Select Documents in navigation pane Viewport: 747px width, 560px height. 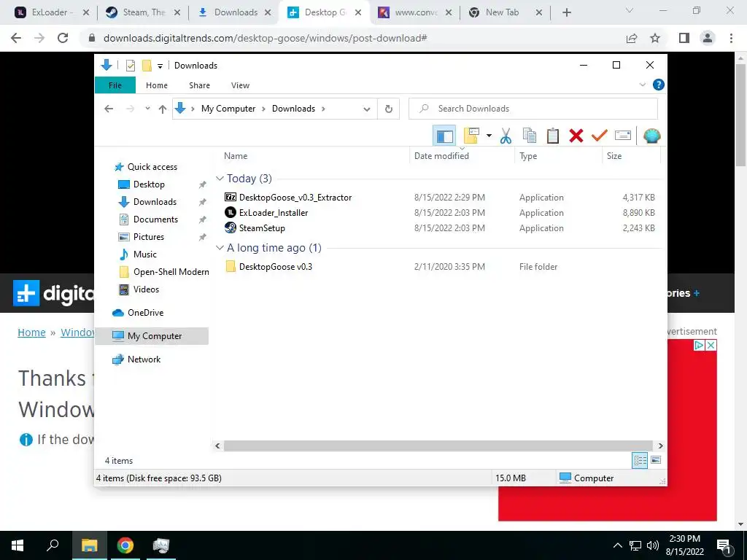[x=155, y=219]
